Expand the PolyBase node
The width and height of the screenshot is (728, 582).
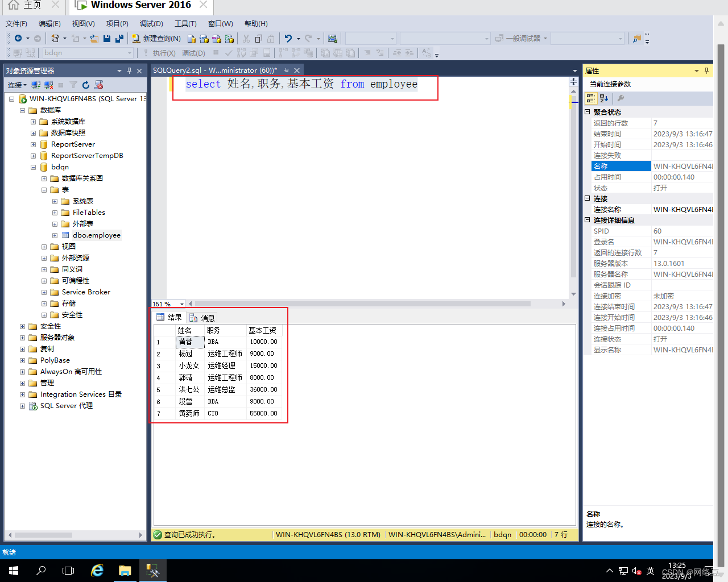point(22,360)
